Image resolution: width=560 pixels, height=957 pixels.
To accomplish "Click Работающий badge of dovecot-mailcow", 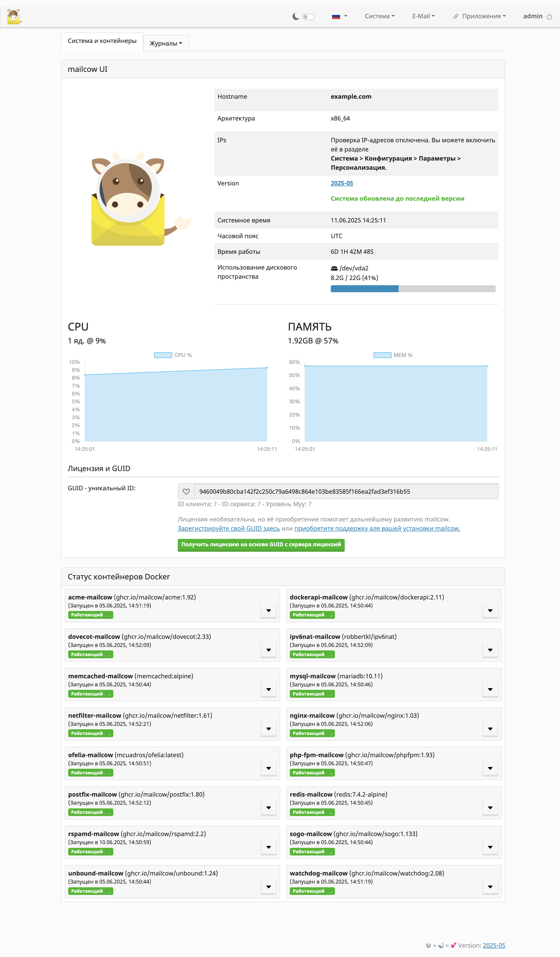I will pyautogui.click(x=91, y=655).
